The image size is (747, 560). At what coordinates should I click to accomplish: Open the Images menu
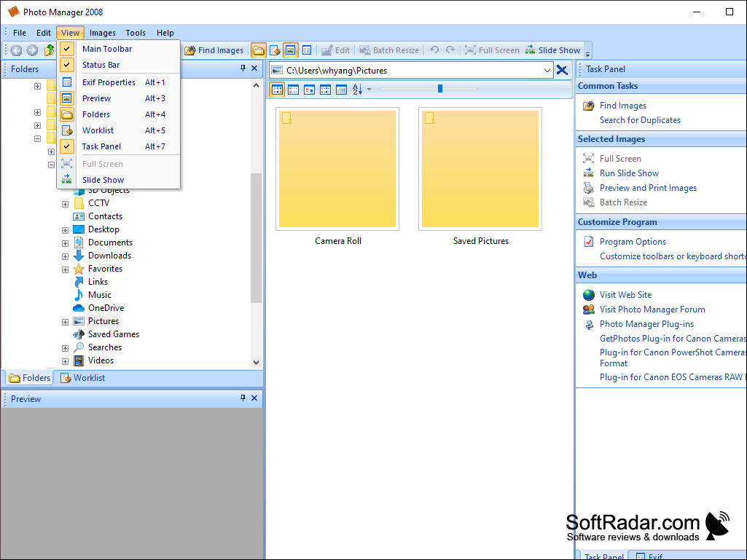tap(103, 33)
